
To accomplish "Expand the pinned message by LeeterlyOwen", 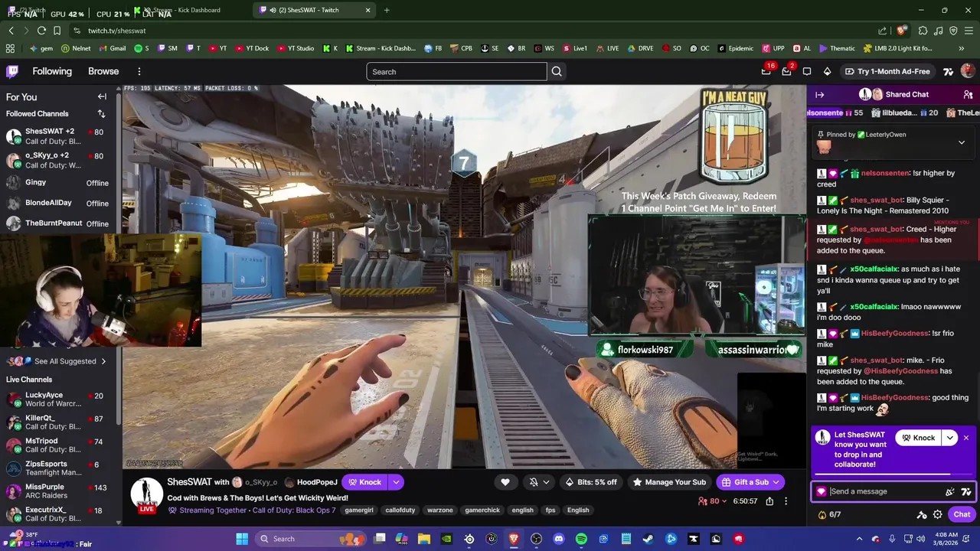I will point(962,142).
